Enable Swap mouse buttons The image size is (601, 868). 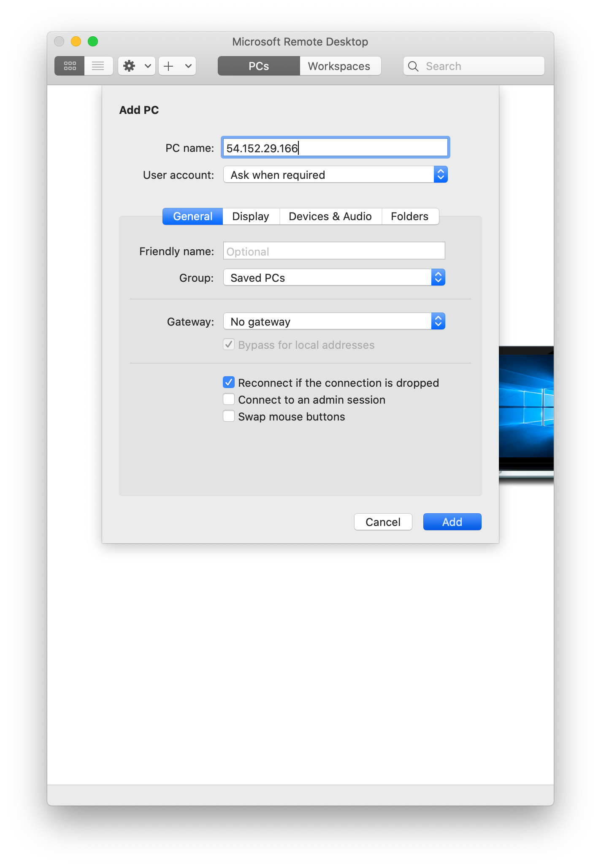(229, 416)
